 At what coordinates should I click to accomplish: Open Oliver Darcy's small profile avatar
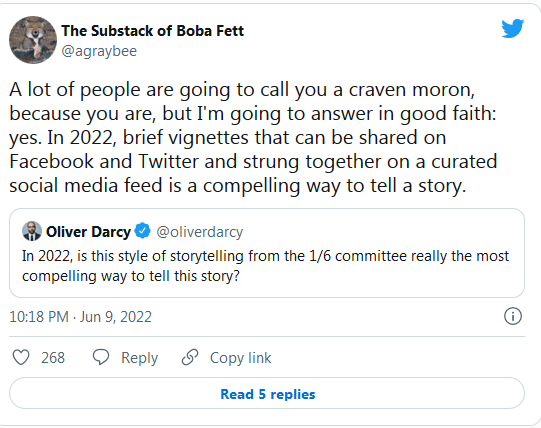coord(32,231)
